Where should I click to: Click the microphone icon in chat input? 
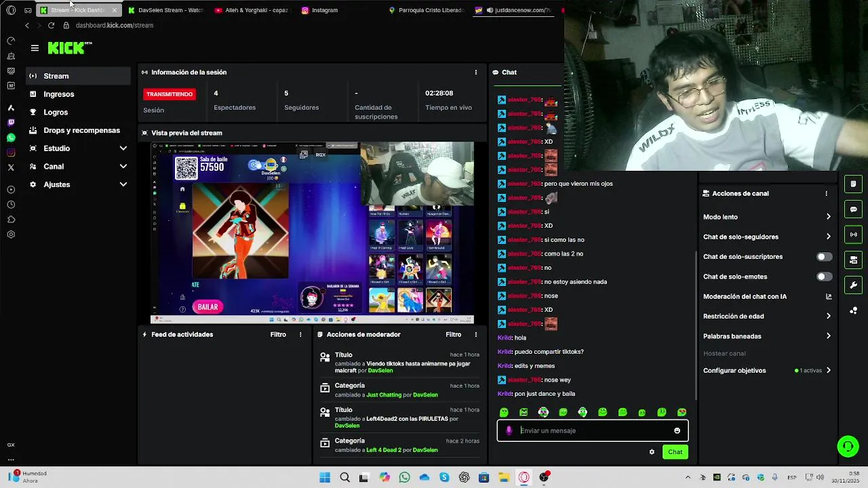pos(509,430)
